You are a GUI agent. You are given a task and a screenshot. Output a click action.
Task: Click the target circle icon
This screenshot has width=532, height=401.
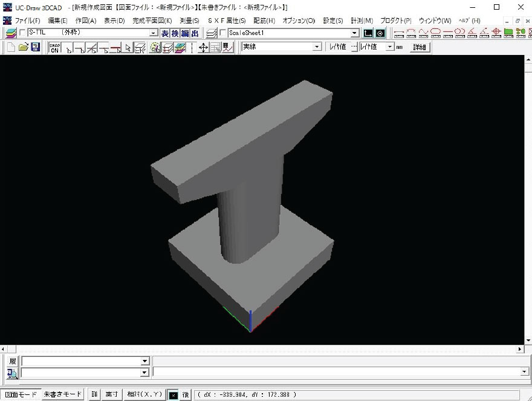380,33
